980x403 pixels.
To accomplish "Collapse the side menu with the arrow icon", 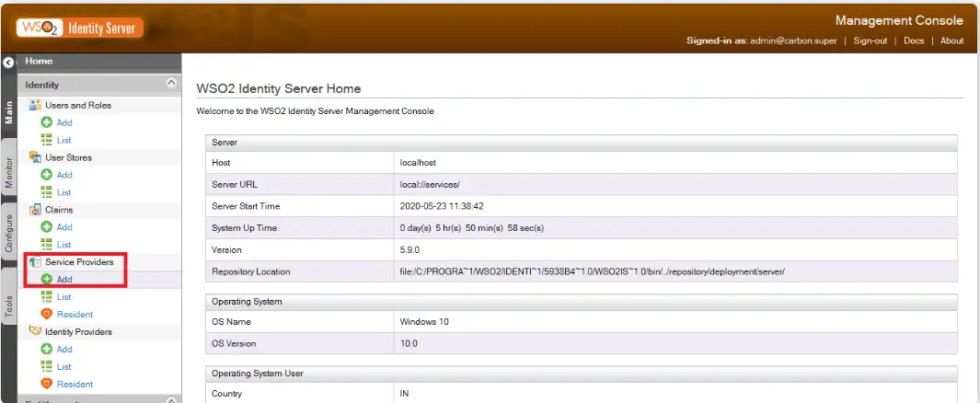I will coord(9,63).
